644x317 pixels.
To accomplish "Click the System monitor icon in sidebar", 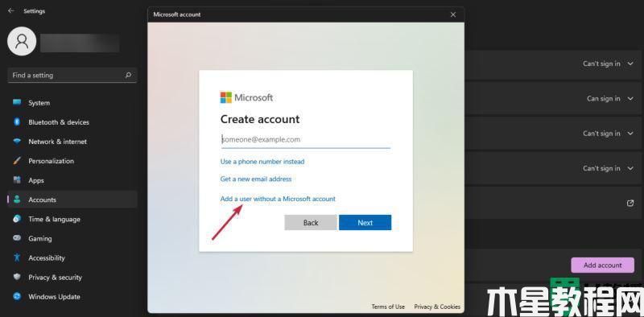I will point(17,103).
